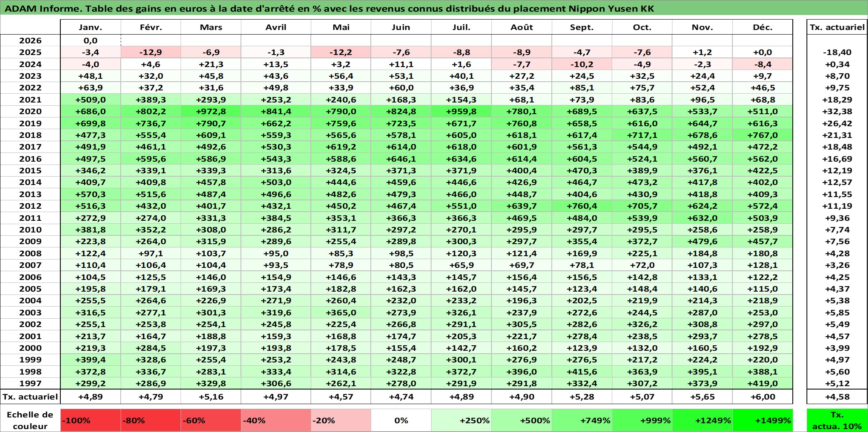Screen dimensions: 868x432
Task: Select the 'Janv.' column header
Action: coord(91,27)
